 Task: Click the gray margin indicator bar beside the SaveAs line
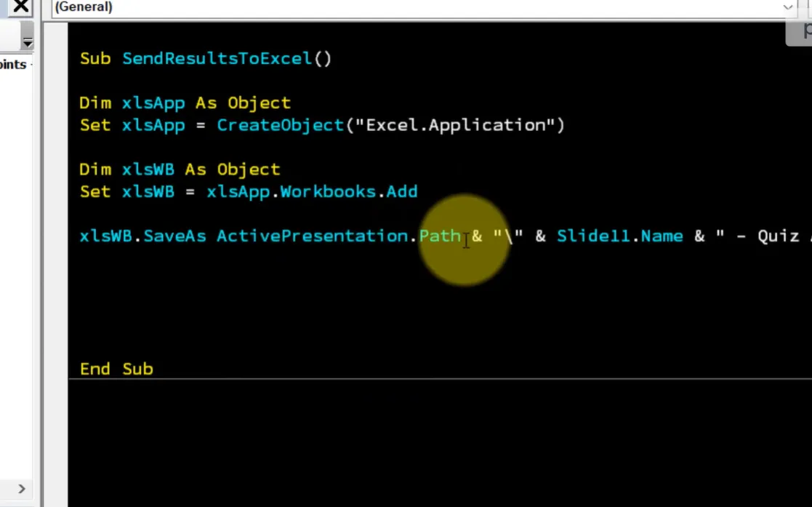(x=55, y=236)
